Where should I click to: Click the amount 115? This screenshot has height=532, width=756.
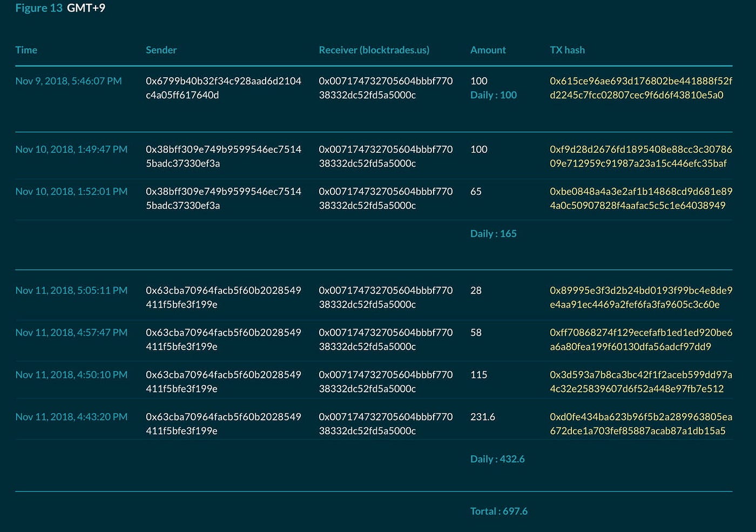[x=478, y=374]
